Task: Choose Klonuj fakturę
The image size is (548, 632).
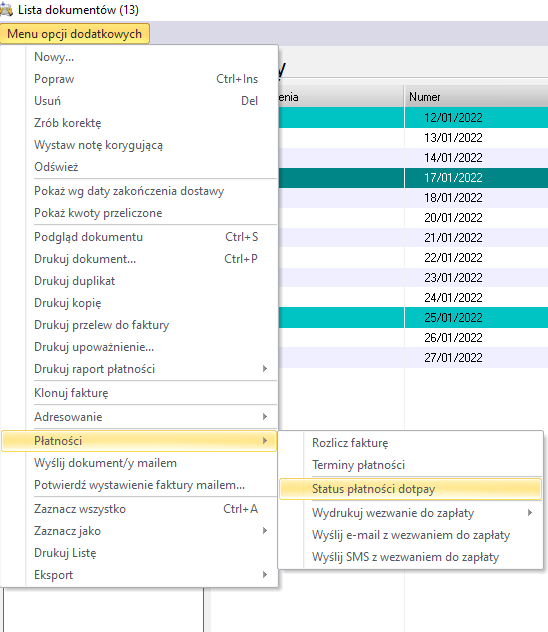Action: [139, 393]
